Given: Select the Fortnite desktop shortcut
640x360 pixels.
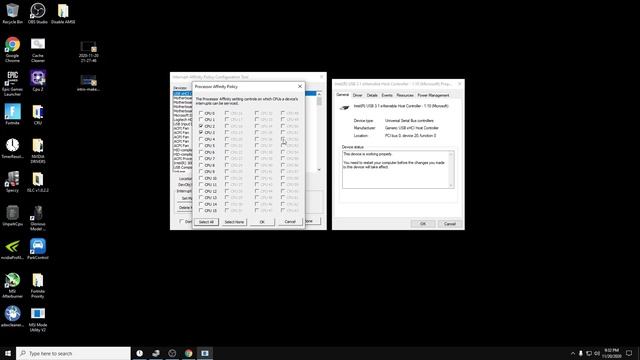Looking at the screenshot, I should (12, 114).
